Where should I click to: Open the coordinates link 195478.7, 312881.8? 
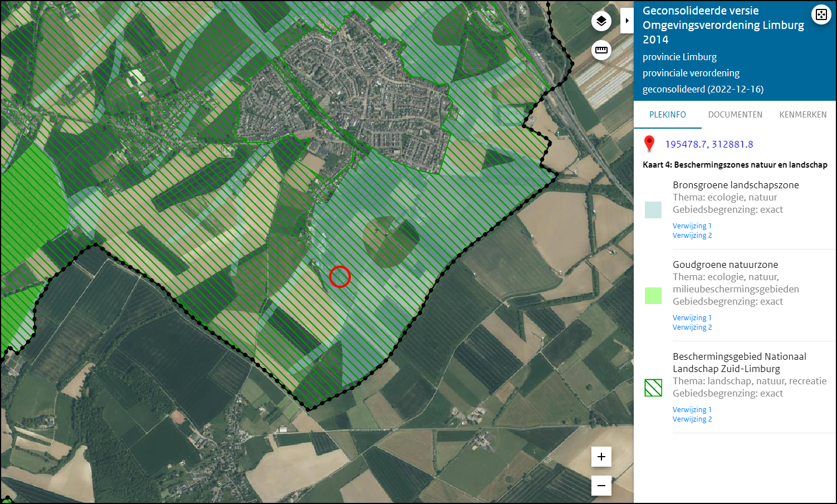pyautogui.click(x=708, y=144)
